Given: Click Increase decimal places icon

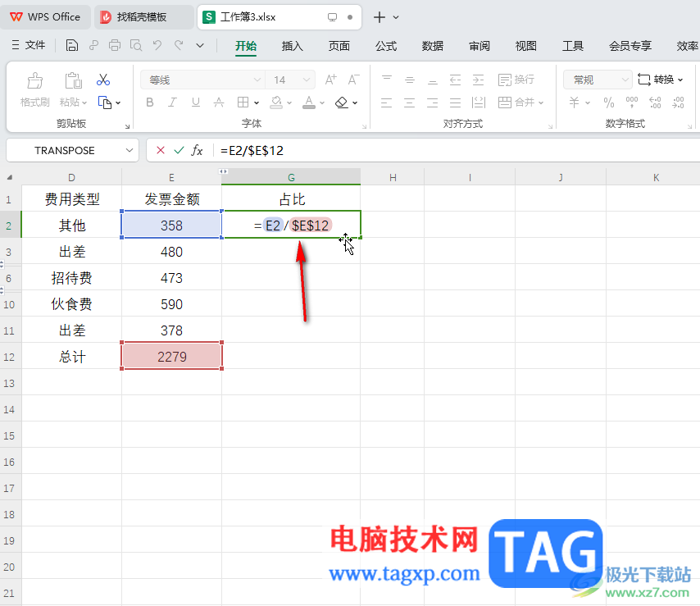Looking at the screenshot, I should pos(655,103).
